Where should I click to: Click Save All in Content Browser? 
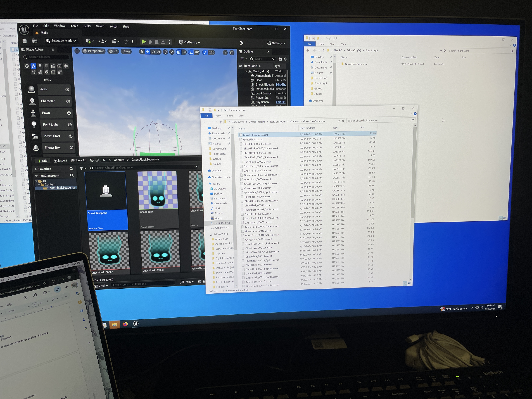click(79, 160)
